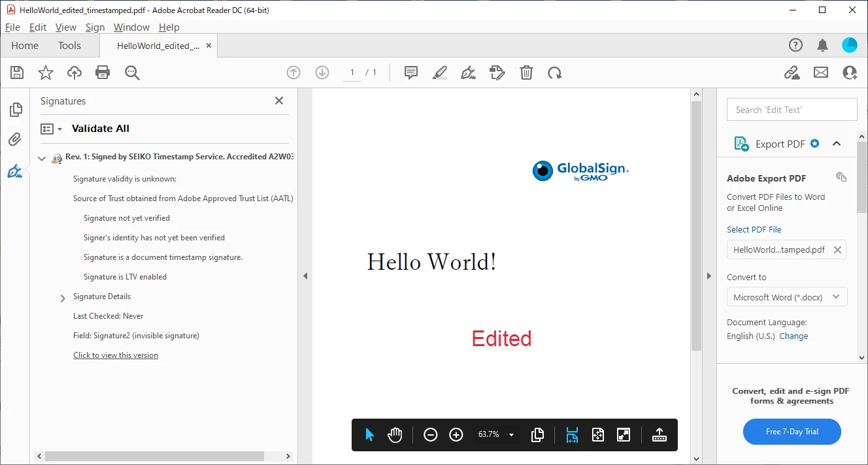Switch to the Tools tab
Screen dimensions: 868x465
(69, 45)
